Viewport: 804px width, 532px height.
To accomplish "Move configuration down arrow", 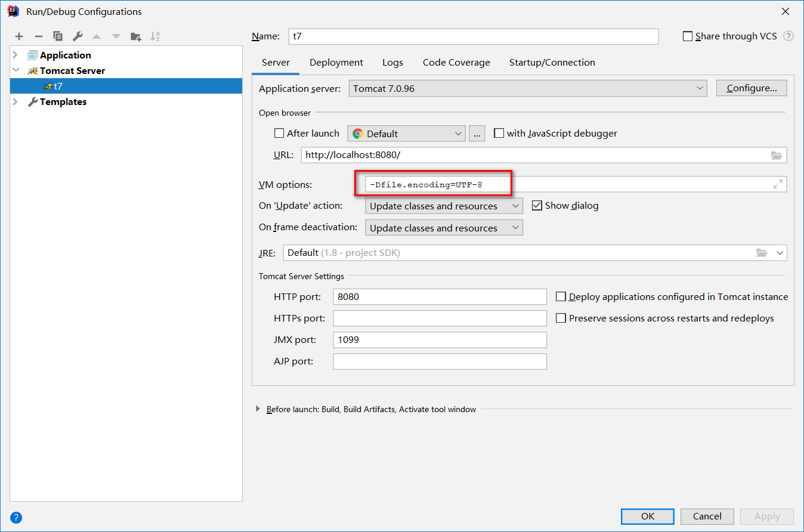I will point(116,36).
